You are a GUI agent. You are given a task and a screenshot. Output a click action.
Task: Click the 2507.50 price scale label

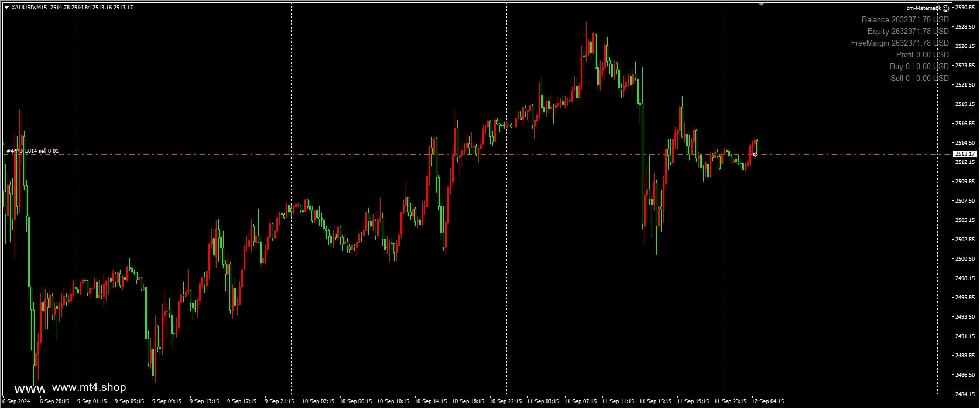[x=965, y=201]
